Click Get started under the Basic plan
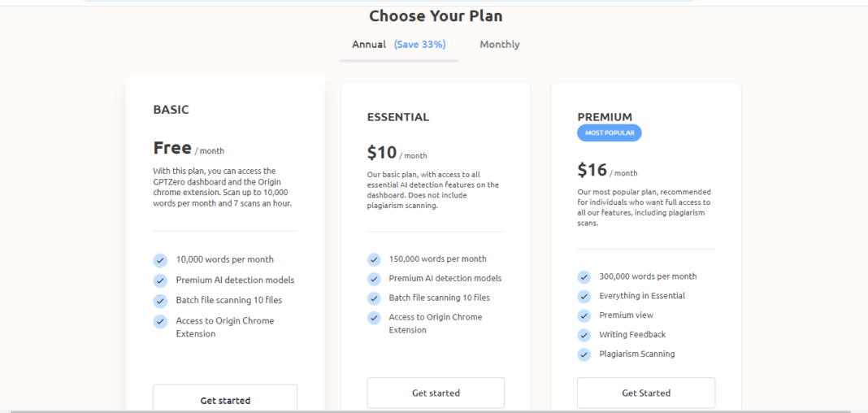 [225, 400]
